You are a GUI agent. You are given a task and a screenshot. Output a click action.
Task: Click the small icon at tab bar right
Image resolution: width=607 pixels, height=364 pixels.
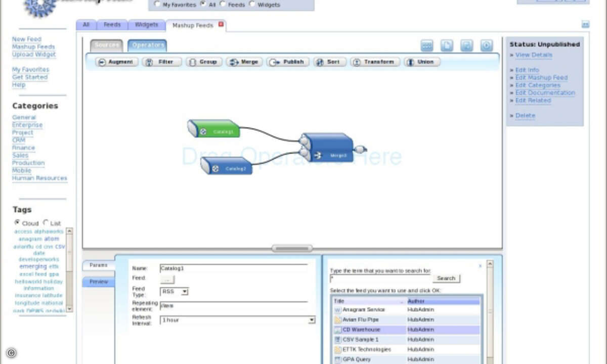pyautogui.click(x=585, y=24)
